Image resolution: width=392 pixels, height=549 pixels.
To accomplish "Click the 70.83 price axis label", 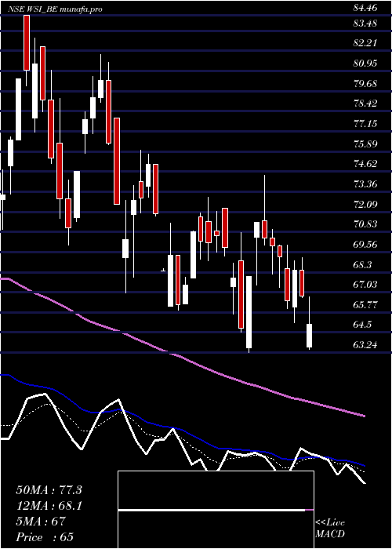I will coord(365,224).
